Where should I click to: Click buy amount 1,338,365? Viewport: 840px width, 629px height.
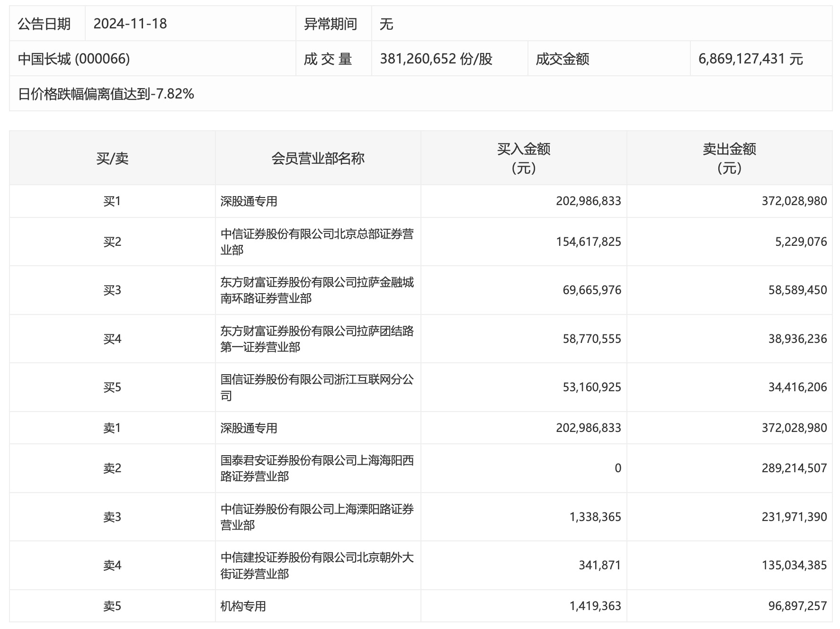[595, 517]
